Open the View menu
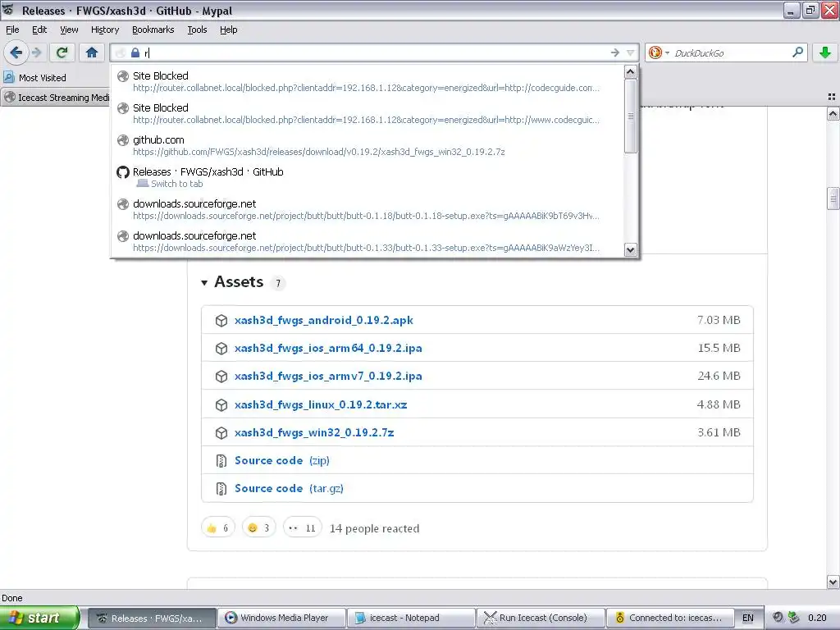Screen dimensions: 840x630 (69, 30)
